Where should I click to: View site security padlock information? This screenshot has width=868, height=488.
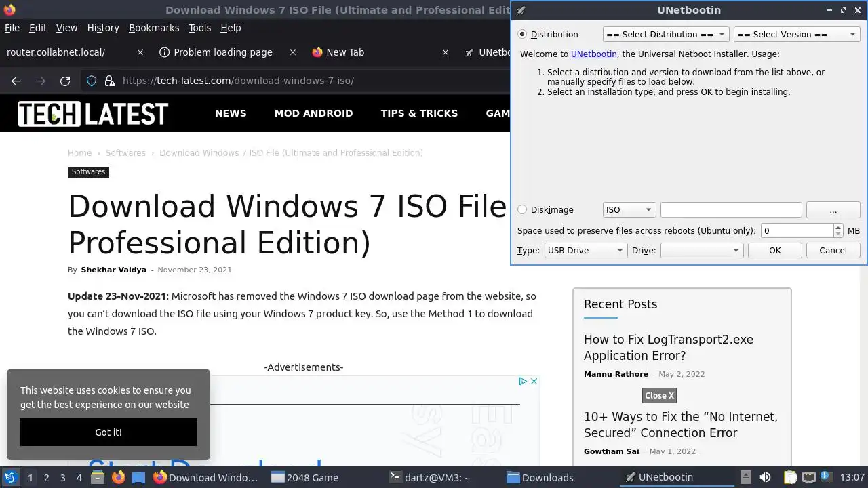(x=109, y=81)
